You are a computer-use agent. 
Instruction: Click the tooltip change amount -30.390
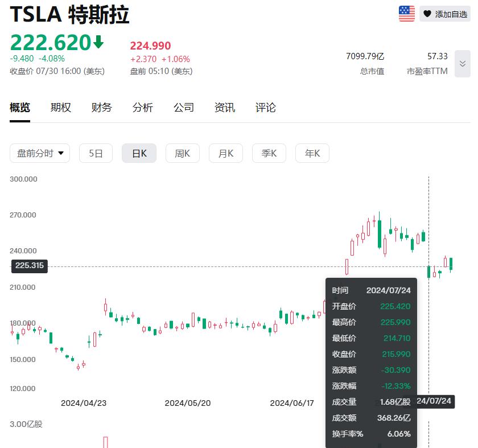[395, 370]
